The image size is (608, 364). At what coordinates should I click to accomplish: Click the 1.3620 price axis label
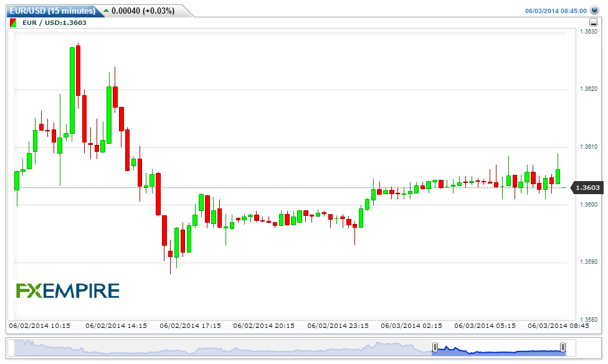589,89
